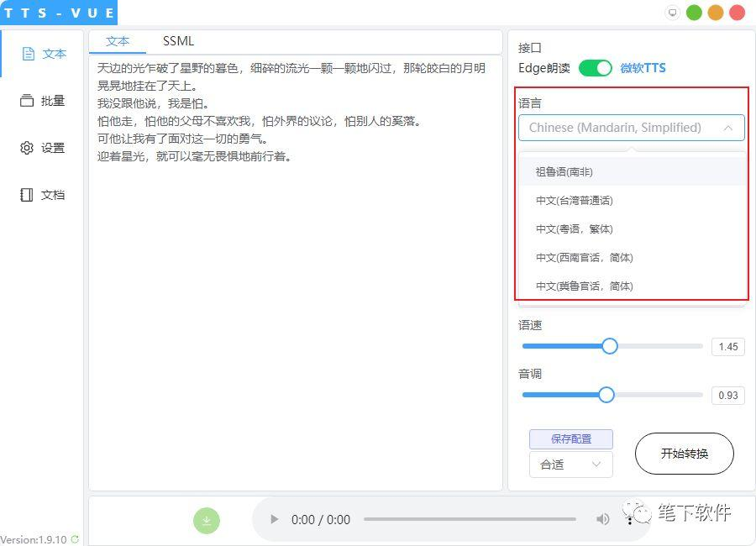The width and height of the screenshot is (756, 546).
Task: Click the version refresh icon
Action: tap(75, 539)
